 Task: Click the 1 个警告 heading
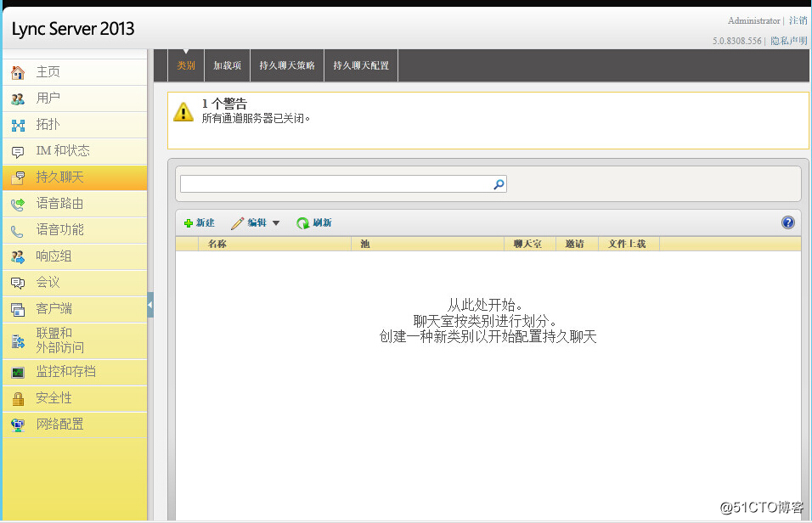pyautogui.click(x=224, y=104)
